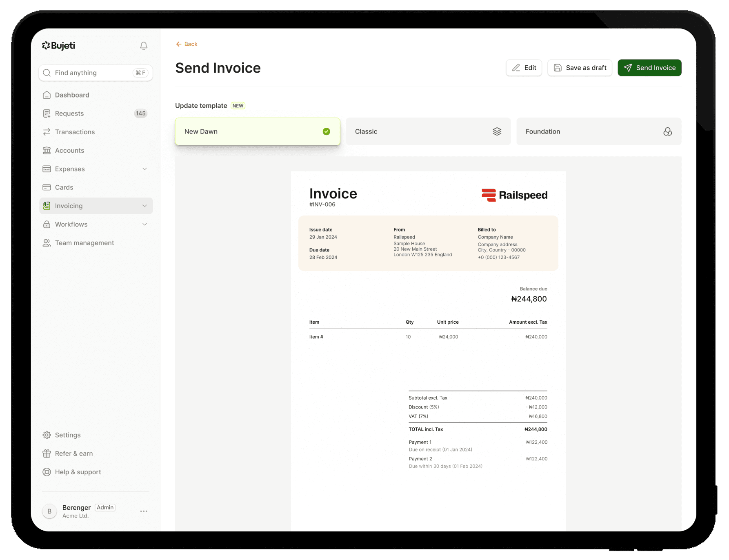
Task: Click the green check on New Dawn
Action: (x=326, y=131)
